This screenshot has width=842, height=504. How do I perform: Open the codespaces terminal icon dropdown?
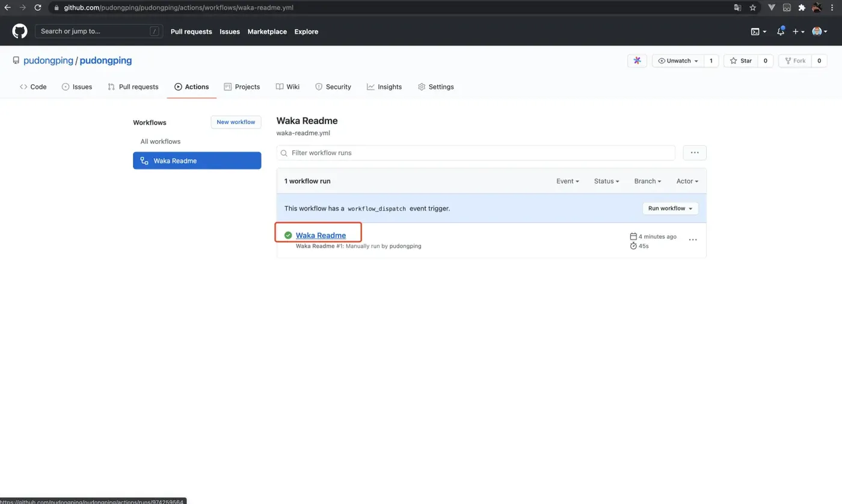tap(758, 31)
